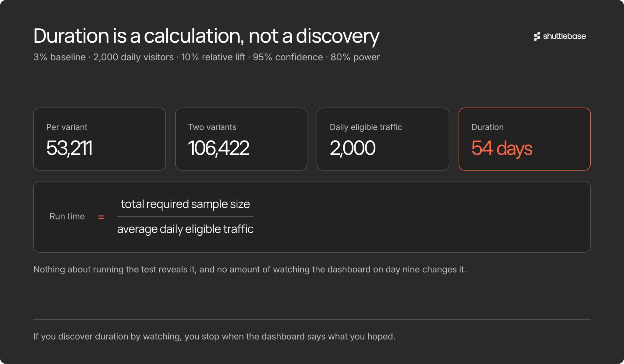Select the Per variant card

(100, 139)
